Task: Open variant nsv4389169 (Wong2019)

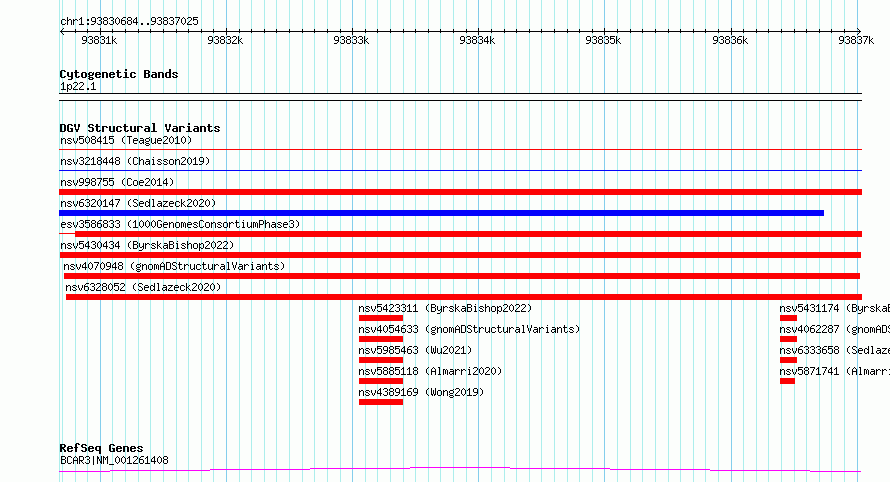Action: (421, 392)
